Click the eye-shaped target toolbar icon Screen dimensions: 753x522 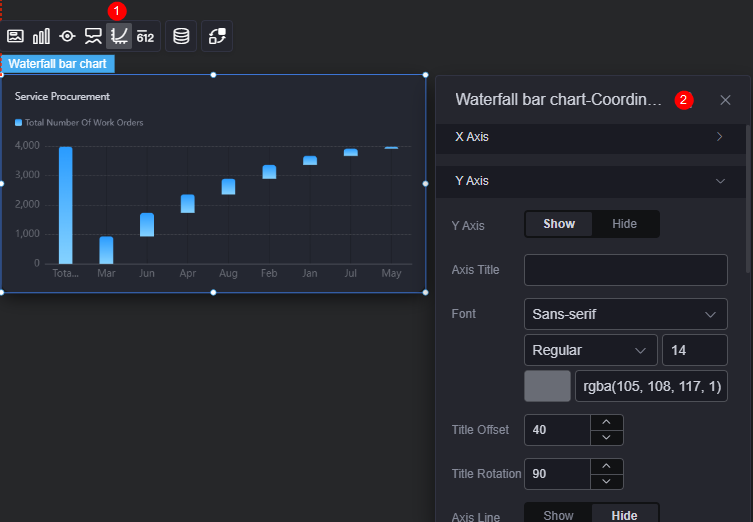pos(67,36)
